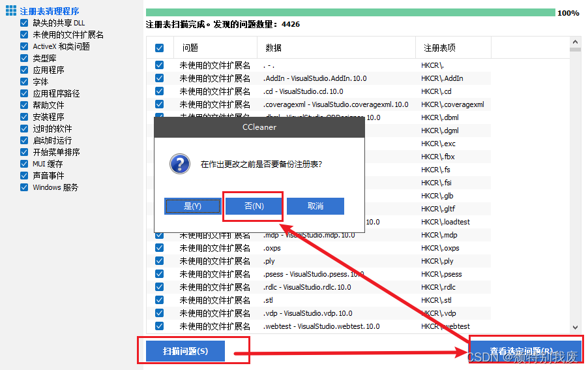Viewport: 588px width, 370px height.
Task: Uncheck the HKCR\.oxps row checkbox
Action: click(159, 248)
